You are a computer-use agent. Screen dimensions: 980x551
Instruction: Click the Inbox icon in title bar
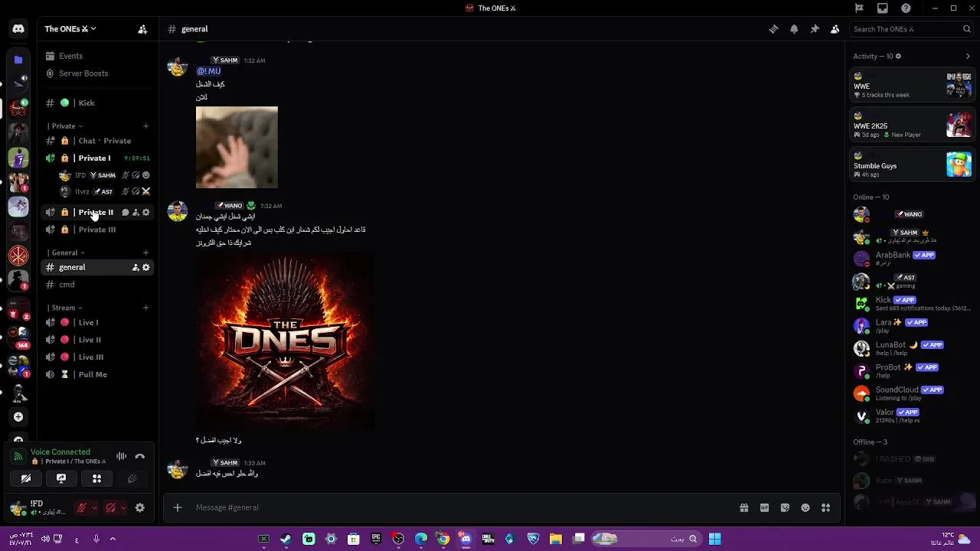[x=883, y=8]
